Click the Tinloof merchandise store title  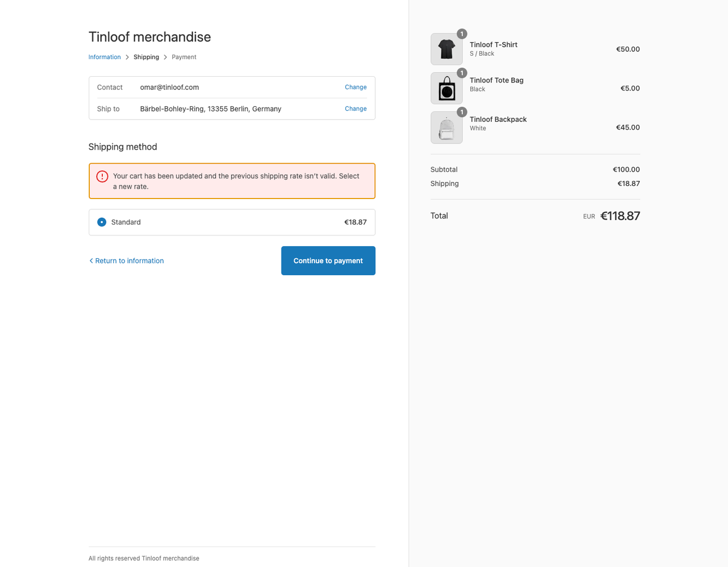click(x=150, y=36)
